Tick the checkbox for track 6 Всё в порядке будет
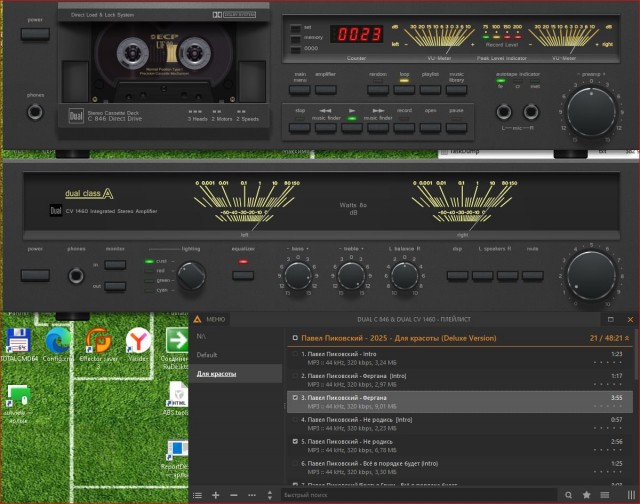The height and width of the screenshot is (504, 640). click(295, 463)
